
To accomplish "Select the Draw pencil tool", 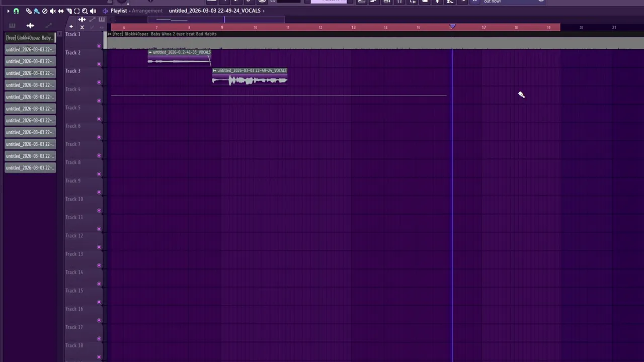I will (29, 11).
